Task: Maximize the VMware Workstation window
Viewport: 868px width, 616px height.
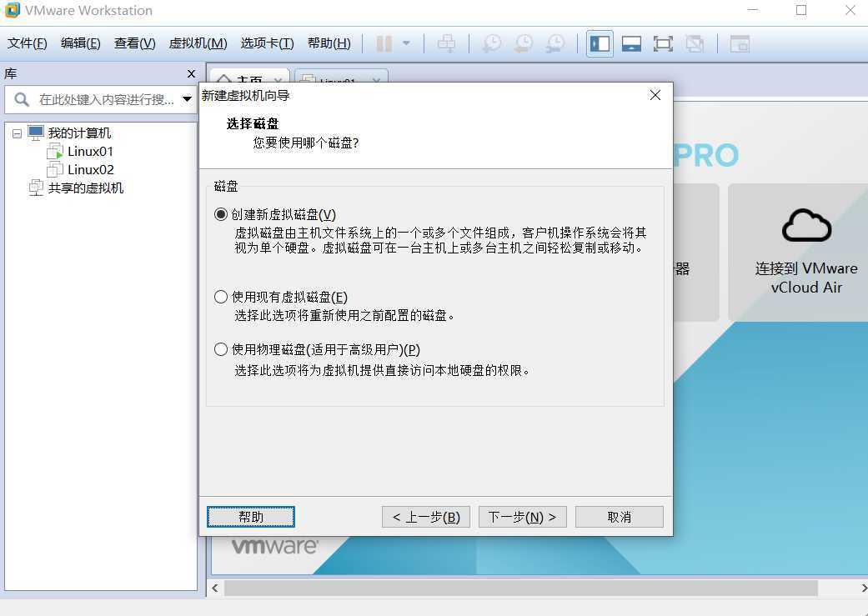Action: click(801, 10)
